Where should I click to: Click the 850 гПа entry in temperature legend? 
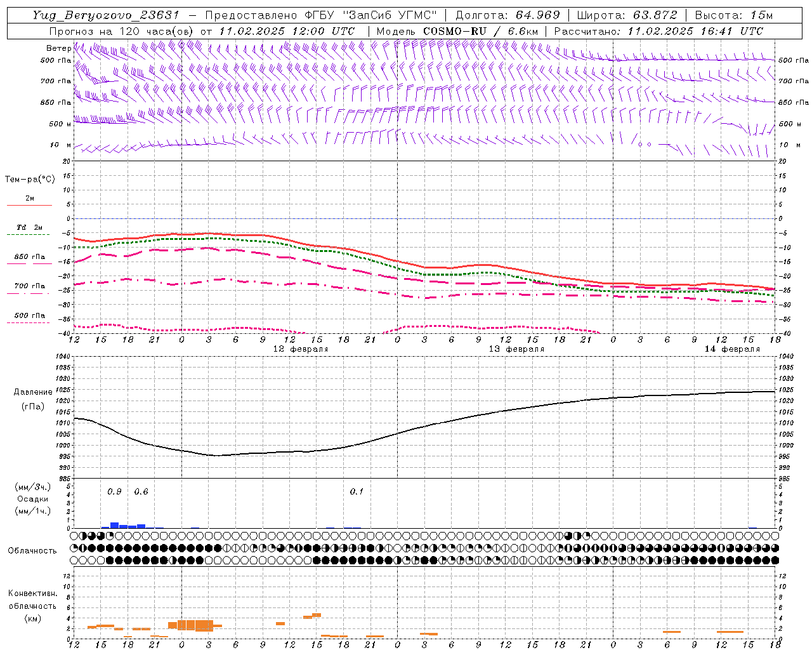coord(29,257)
